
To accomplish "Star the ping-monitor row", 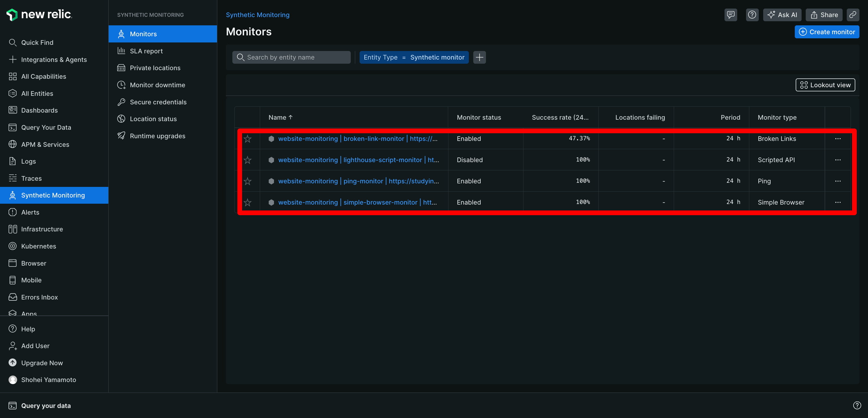I will point(248,181).
